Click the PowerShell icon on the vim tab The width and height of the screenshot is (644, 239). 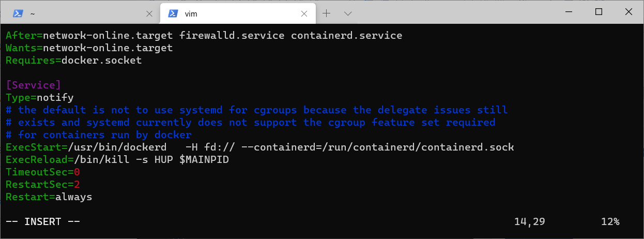click(174, 13)
